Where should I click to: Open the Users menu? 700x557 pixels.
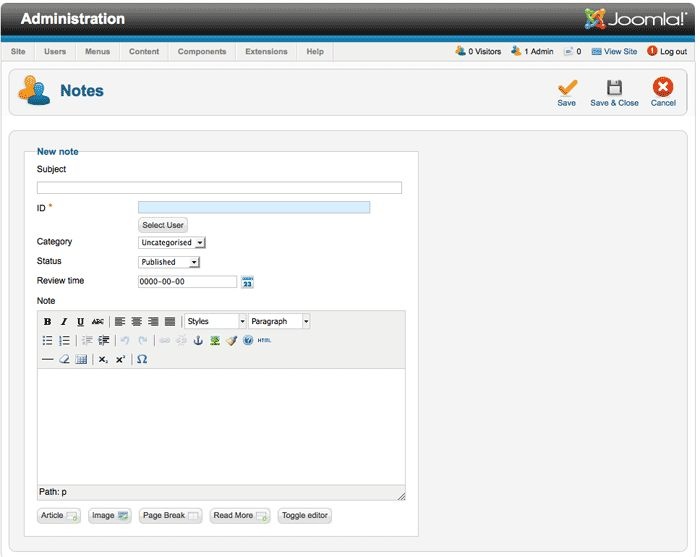tap(55, 51)
